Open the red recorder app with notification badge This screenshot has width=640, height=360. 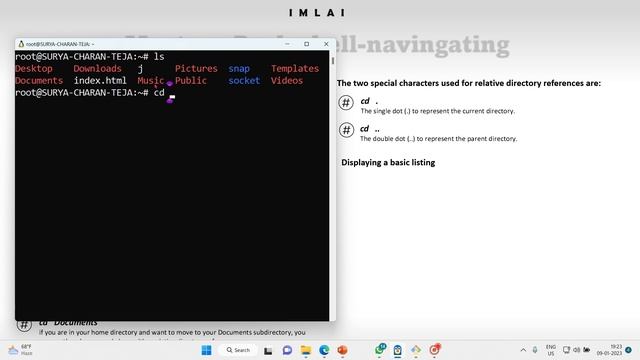tap(434, 349)
